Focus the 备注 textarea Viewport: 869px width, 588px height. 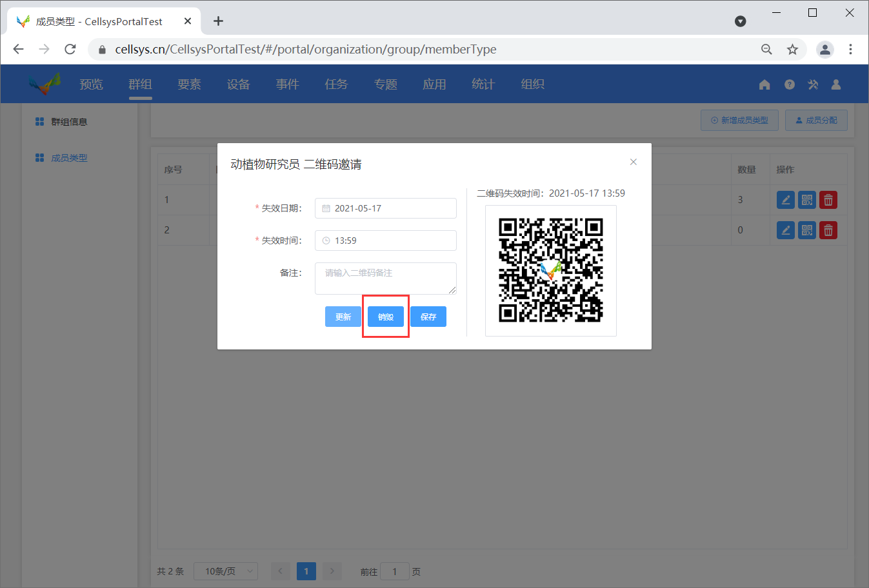tap(386, 279)
